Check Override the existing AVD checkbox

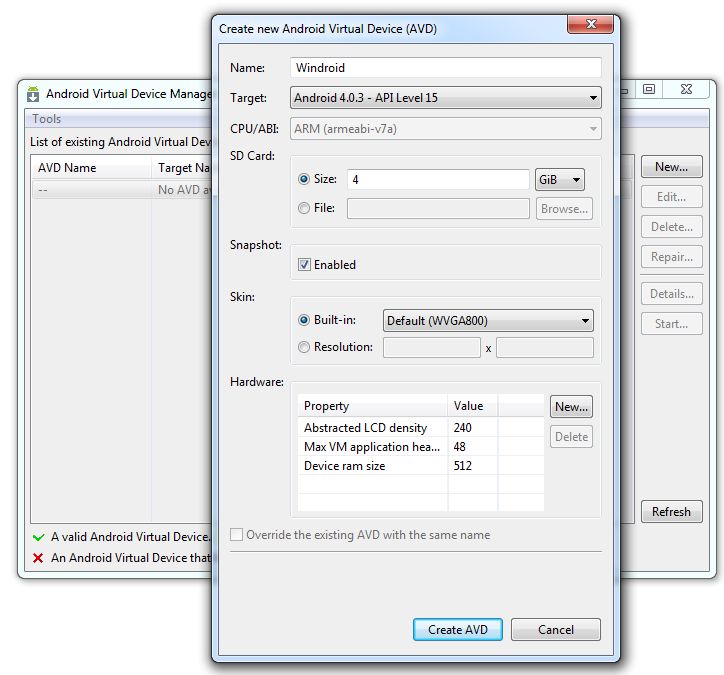click(x=236, y=535)
